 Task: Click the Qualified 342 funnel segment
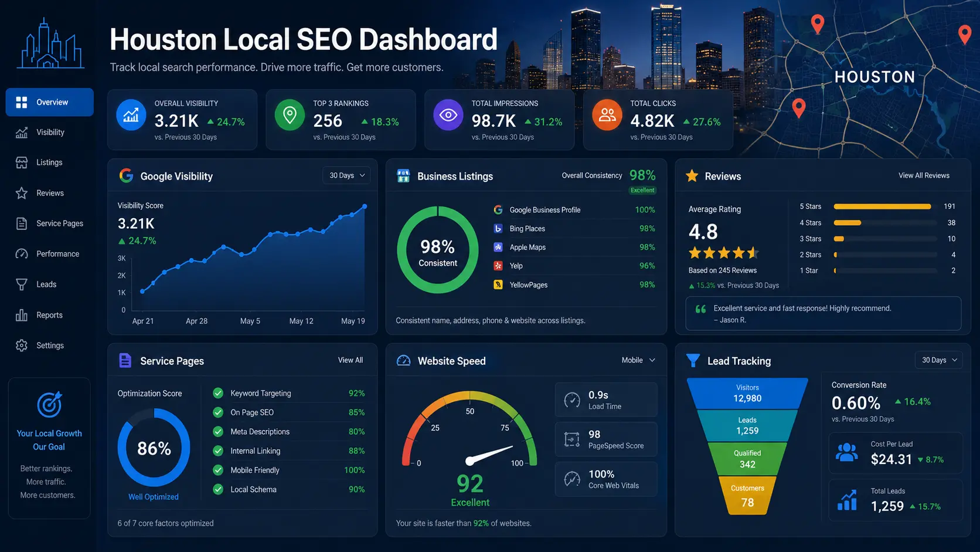click(x=747, y=459)
